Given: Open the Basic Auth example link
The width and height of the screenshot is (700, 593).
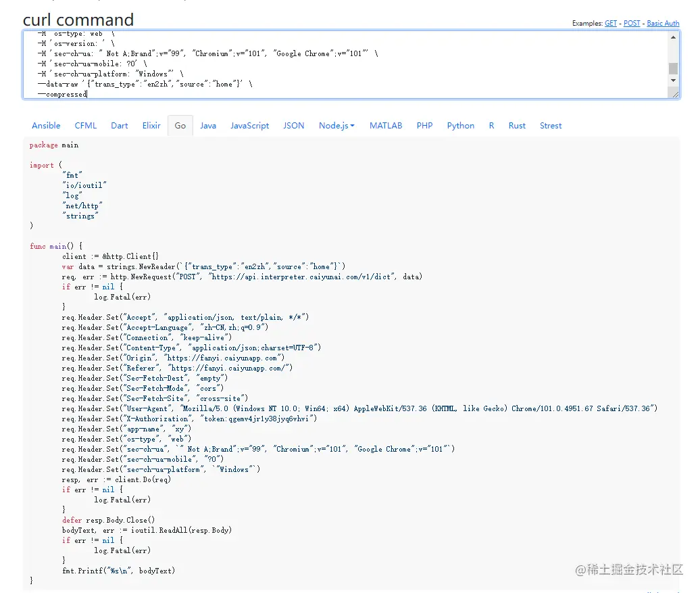Looking at the screenshot, I should (663, 23).
